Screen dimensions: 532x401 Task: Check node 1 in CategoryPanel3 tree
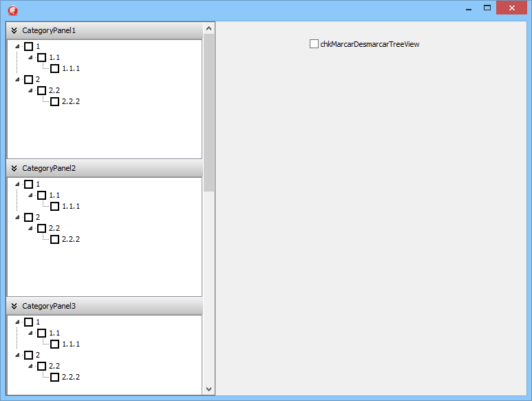(28, 322)
